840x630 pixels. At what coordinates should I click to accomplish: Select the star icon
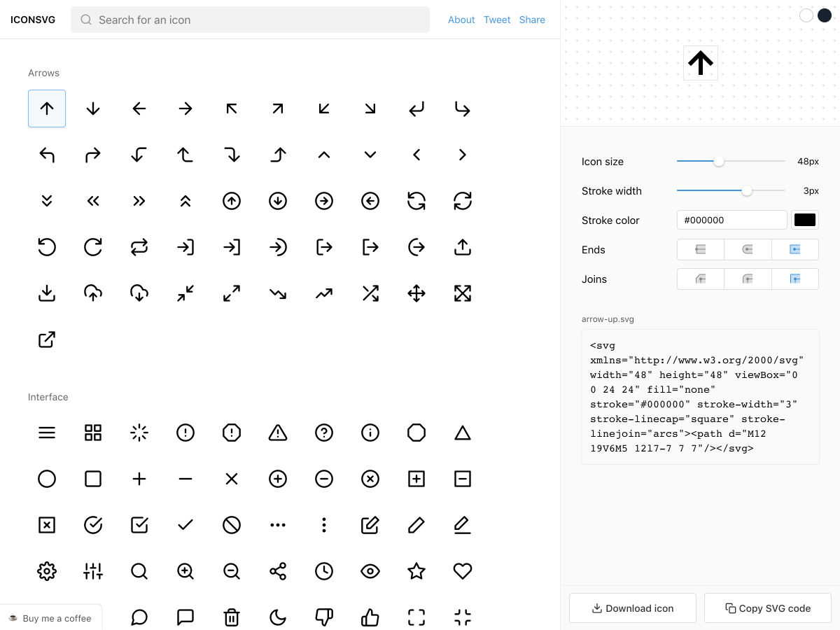[416, 571]
